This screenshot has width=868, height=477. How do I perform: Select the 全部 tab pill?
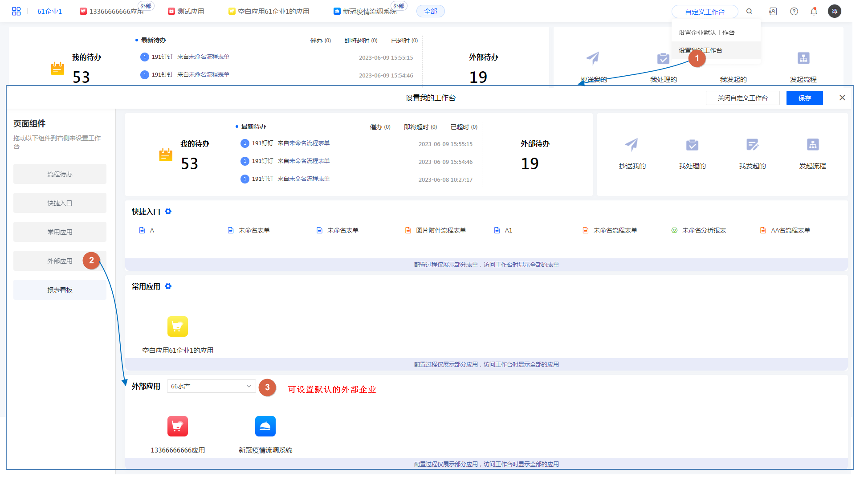point(430,12)
